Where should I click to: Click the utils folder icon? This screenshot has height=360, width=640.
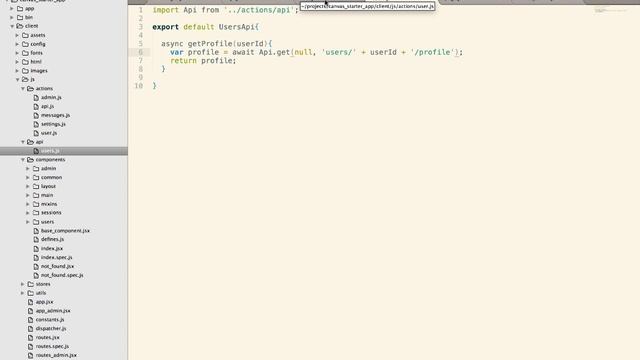[31, 293]
